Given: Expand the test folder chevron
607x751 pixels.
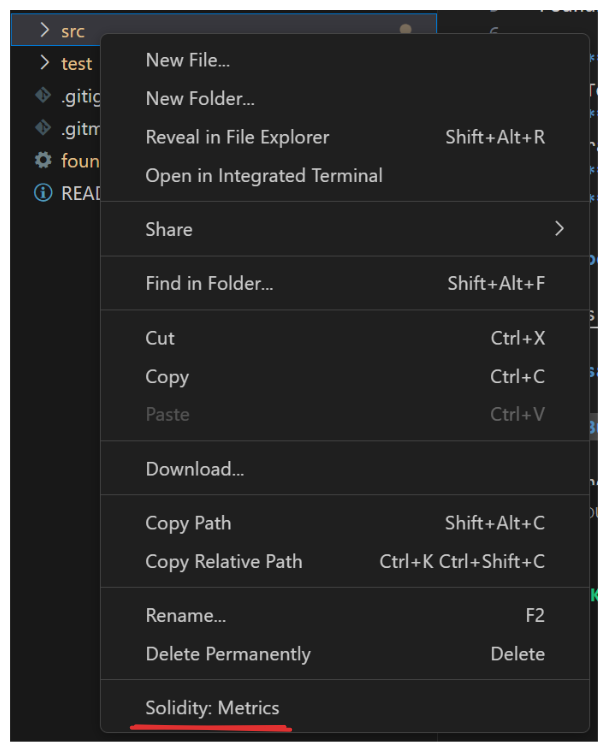Looking at the screenshot, I should [44, 63].
